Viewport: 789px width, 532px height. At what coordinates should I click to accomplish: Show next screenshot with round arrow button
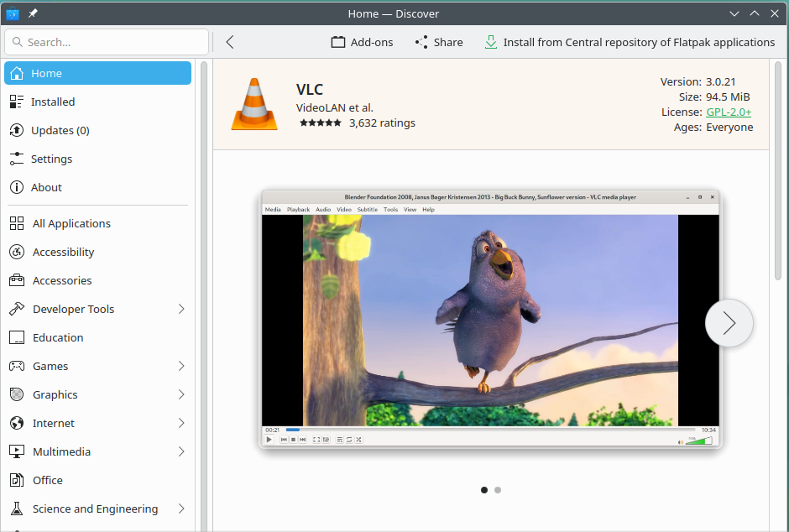pyautogui.click(x=729, y=323)
